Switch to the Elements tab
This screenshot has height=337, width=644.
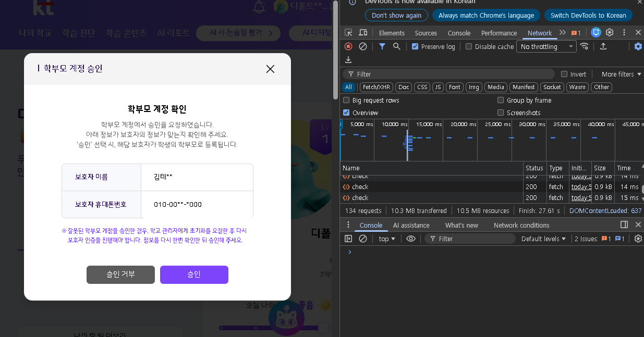392,33
